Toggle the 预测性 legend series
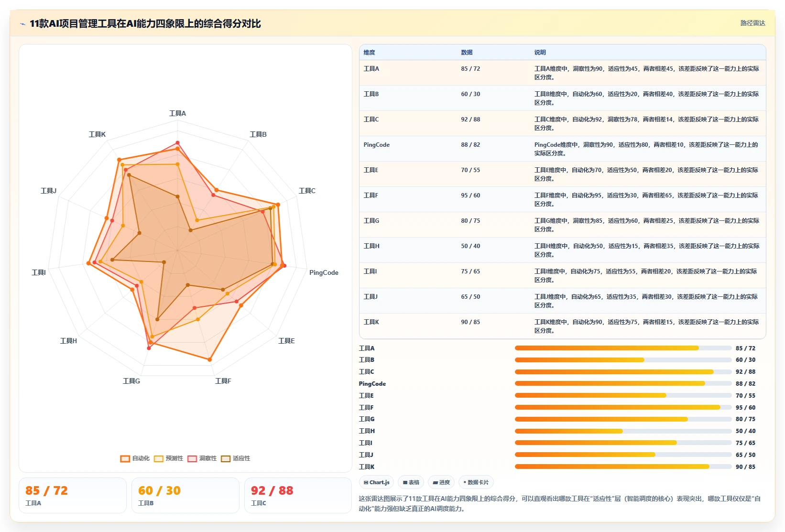Image resolution: width=785 pixels, height=532 pixels. coord(168,458)
